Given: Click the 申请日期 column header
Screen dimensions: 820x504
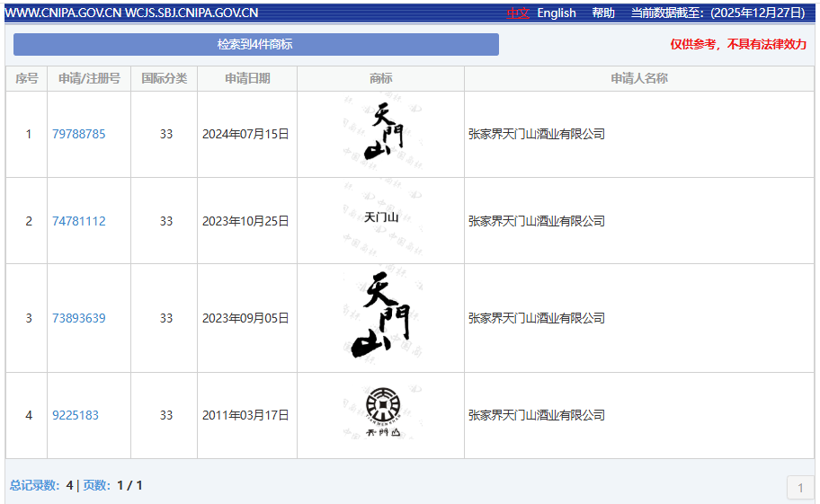Looking at the screenshot, I should [x=247, y=78].
